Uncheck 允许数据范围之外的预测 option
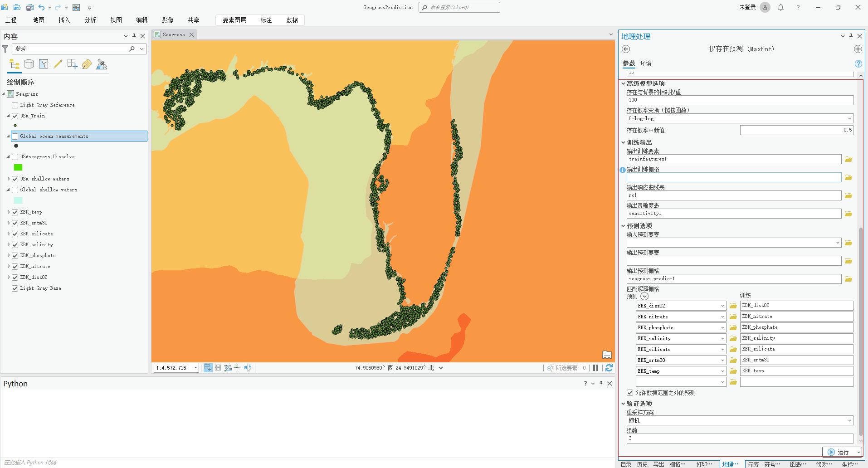868x468 pixels. (x=630, y=393)
